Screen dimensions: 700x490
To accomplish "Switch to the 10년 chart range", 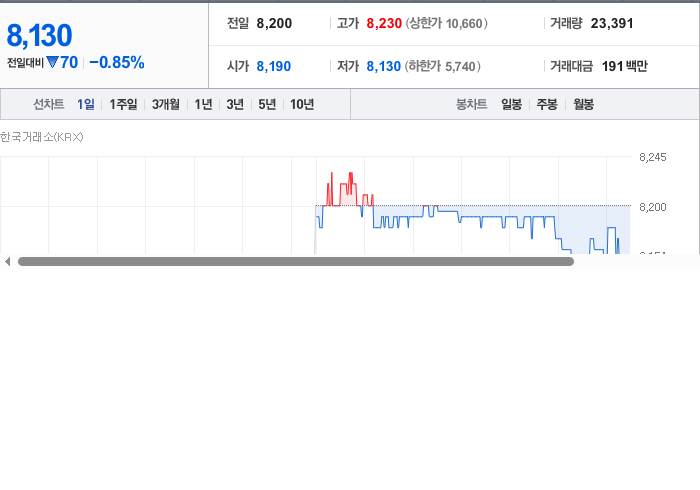I will (x=302, y=104).
